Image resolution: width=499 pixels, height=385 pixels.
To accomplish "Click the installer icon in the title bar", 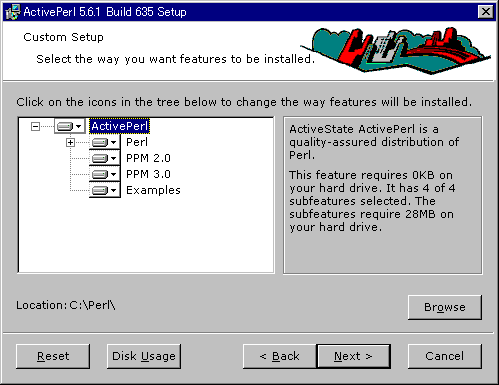I will (13, 12).
